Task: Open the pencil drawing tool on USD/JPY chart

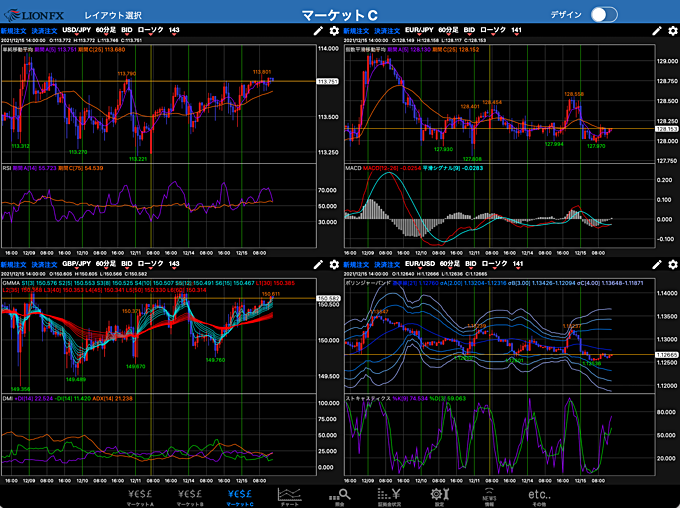Action: point(317,31)
